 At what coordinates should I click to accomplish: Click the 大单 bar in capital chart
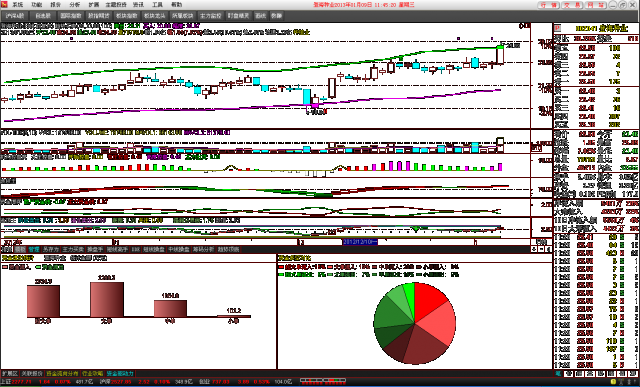(107, 299)
